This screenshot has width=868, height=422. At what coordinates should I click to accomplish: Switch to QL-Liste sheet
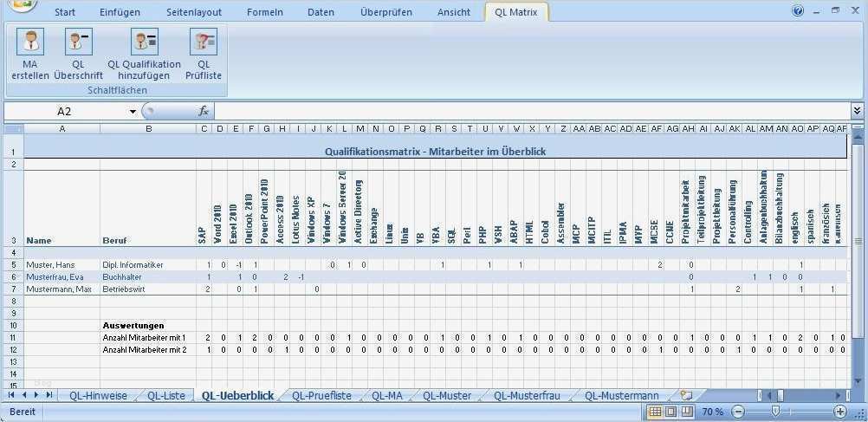pos(166,395)
